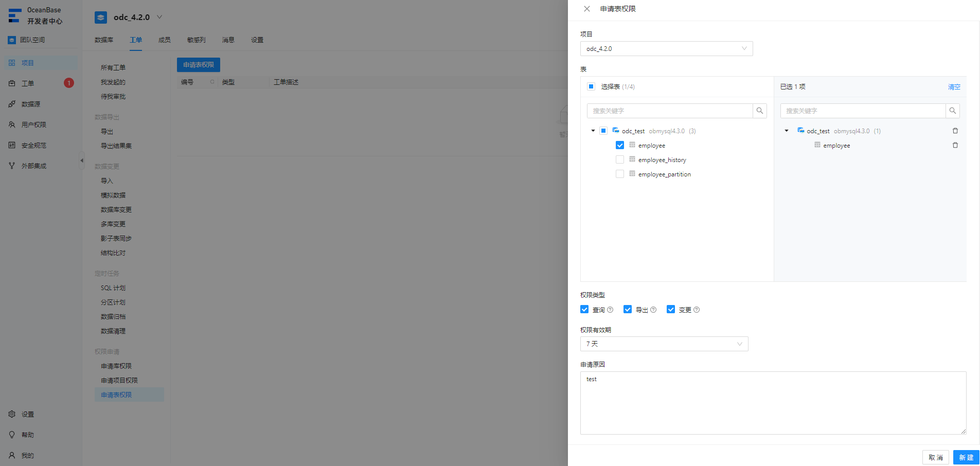Collapse odc_test node in left table tree

tap(593, 131)
